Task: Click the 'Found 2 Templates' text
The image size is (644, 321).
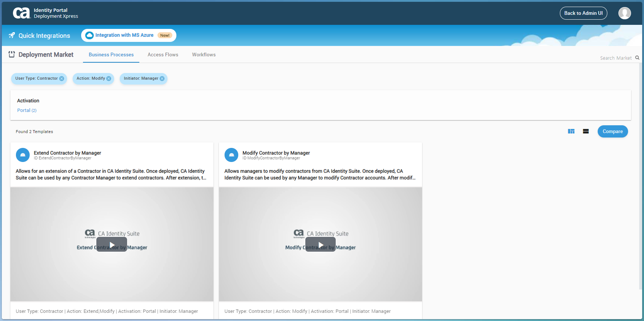Action: tap(34, 132)
